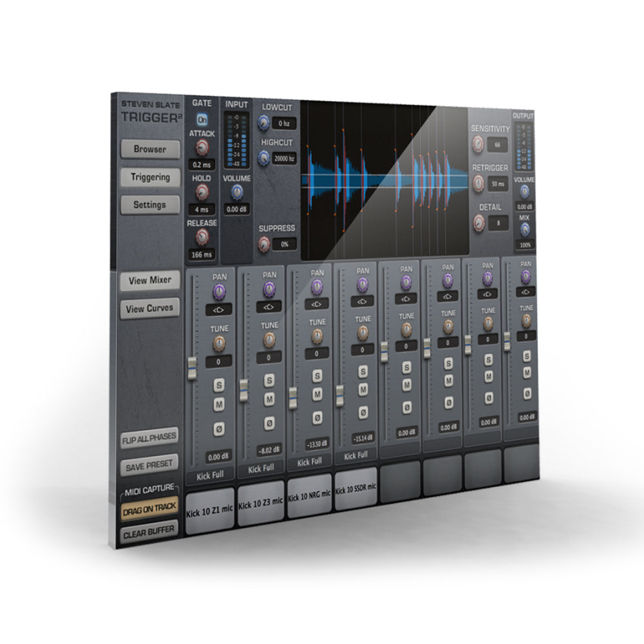Click the -13.50 dB level field
Image resolution: width=644 pixels, height=644 pixels.
317,444
